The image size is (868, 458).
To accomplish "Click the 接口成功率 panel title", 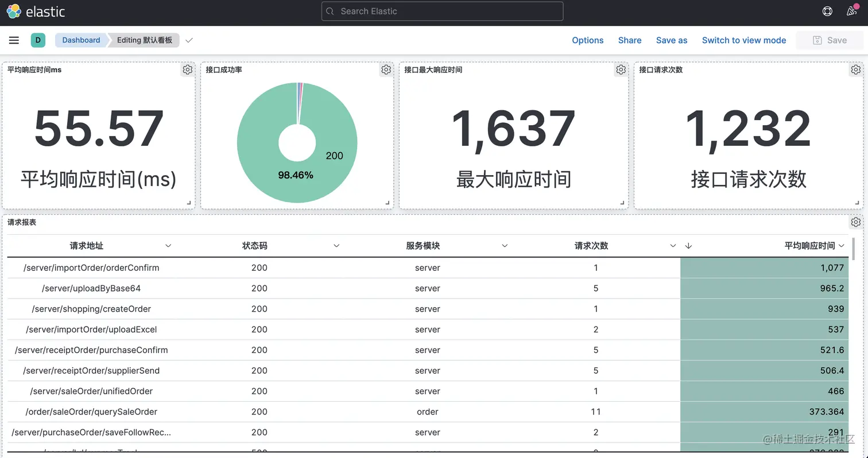I will pos(224,69).
